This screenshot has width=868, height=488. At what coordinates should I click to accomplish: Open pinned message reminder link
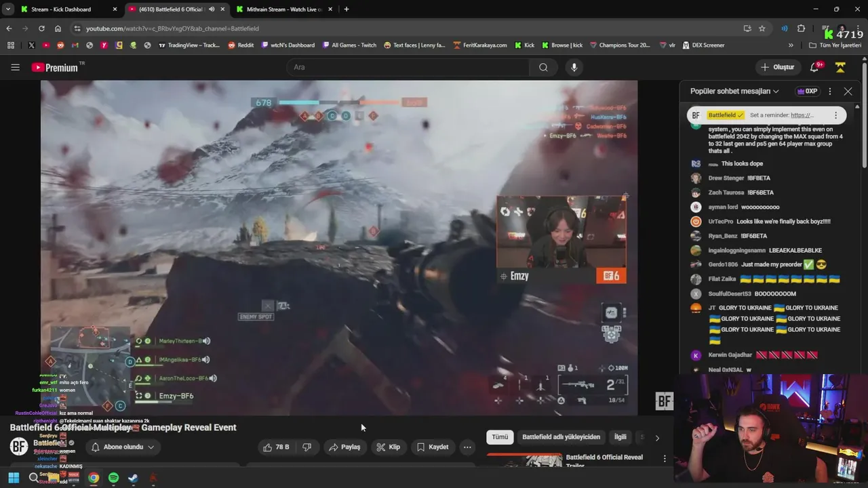pyautogui.click(x=802, y=115)
